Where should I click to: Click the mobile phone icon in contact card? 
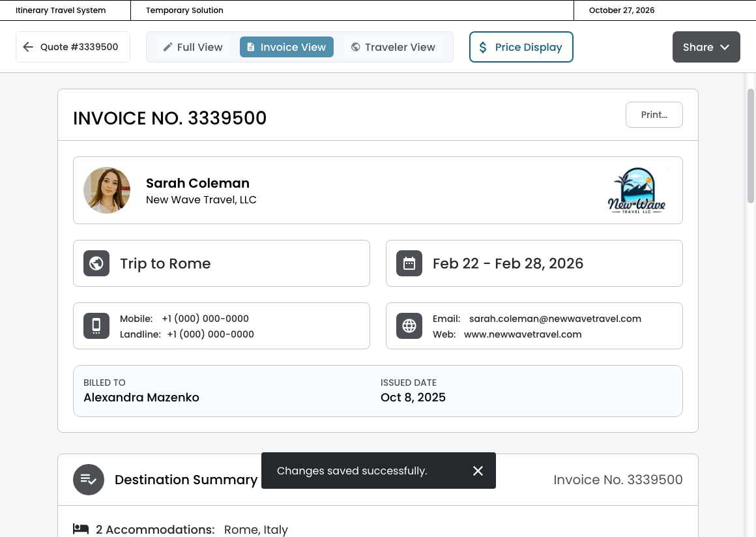pos(96,326)
